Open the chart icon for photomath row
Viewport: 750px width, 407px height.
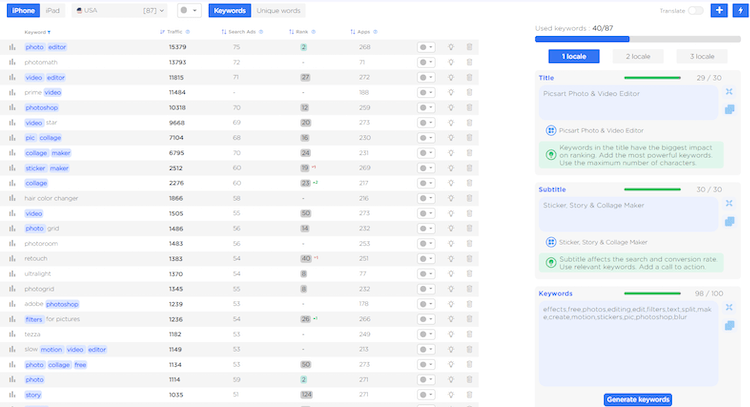click(12, 62)
